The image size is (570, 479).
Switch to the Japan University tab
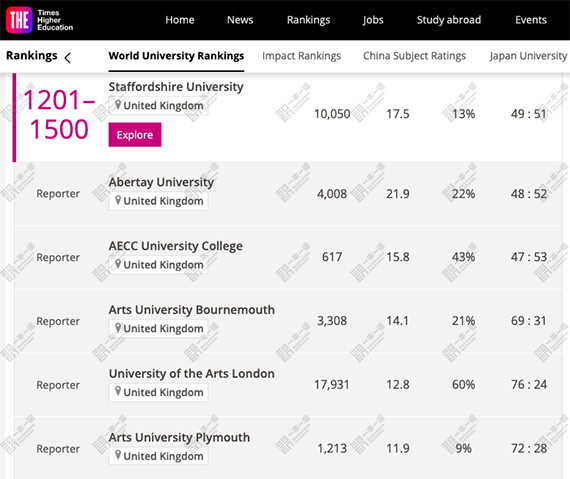coord(529,56)
